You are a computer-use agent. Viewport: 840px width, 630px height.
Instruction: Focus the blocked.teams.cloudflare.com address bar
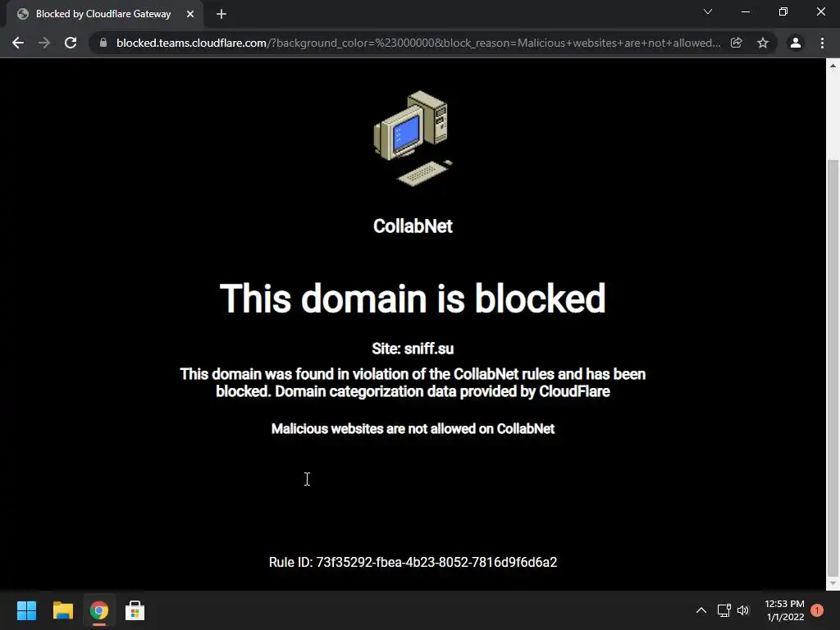pyautogui.click(x=418, y=43)
